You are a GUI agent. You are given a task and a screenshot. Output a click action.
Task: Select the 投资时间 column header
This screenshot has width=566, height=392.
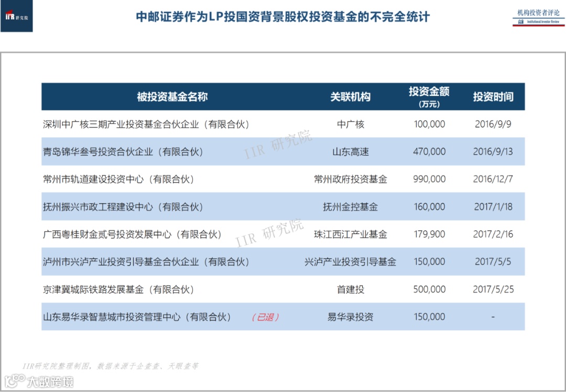(x=493, y=97)
